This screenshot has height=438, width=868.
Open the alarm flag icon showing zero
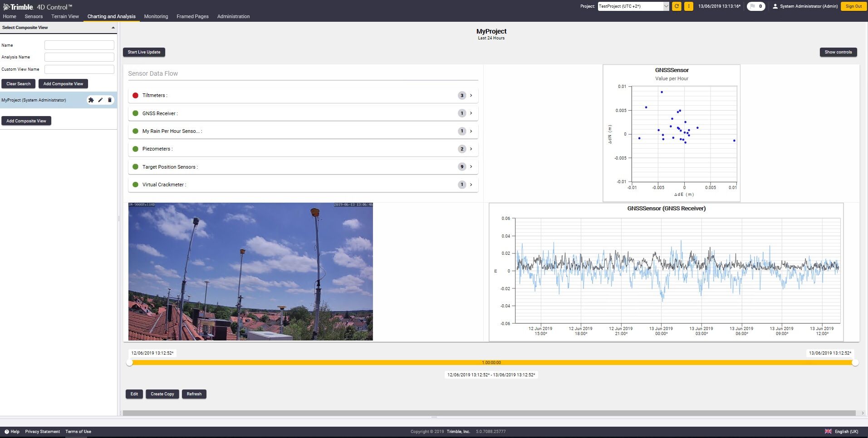click(x=755, y=6)
